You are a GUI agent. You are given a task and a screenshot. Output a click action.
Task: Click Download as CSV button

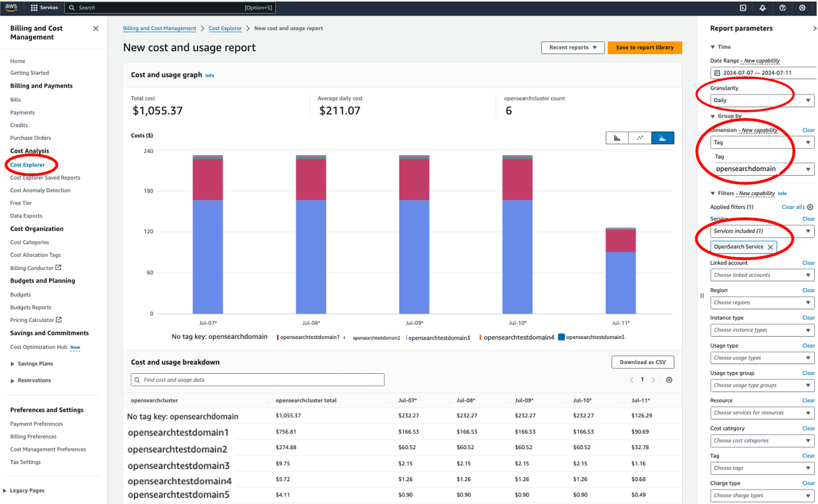pos(643,362)
